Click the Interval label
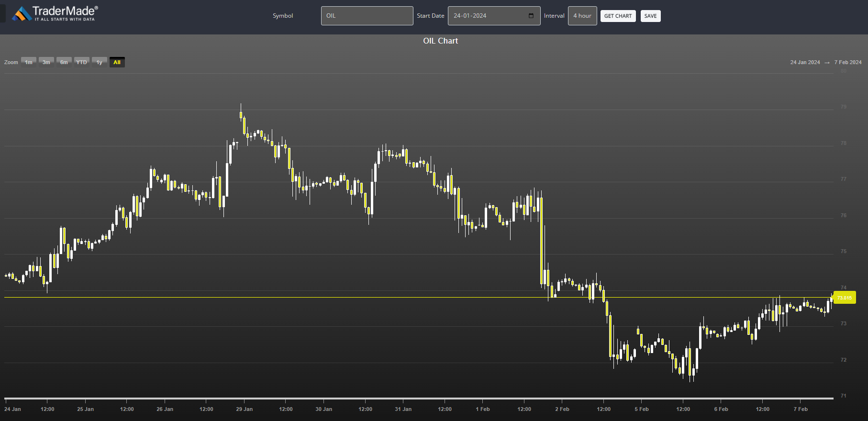 554,16
